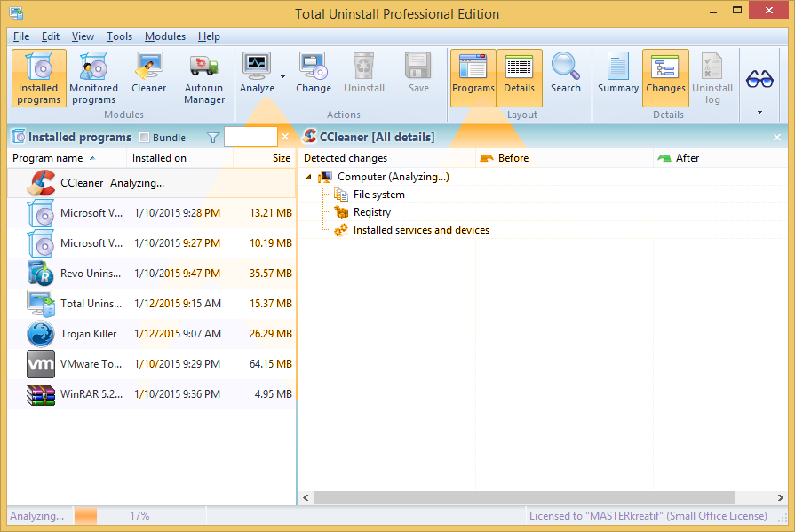Open the dropdown arrow below the glasses
Image resolution: width=795 pixels, height=532 pixels.
coord(759,112)
